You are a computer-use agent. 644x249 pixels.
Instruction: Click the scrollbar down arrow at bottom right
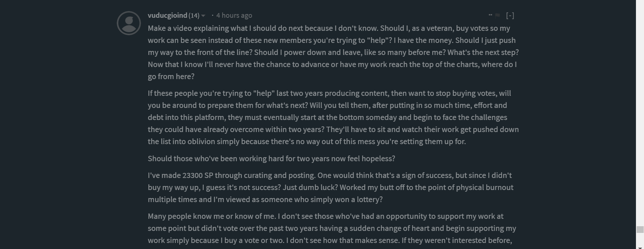coord(640,248)
